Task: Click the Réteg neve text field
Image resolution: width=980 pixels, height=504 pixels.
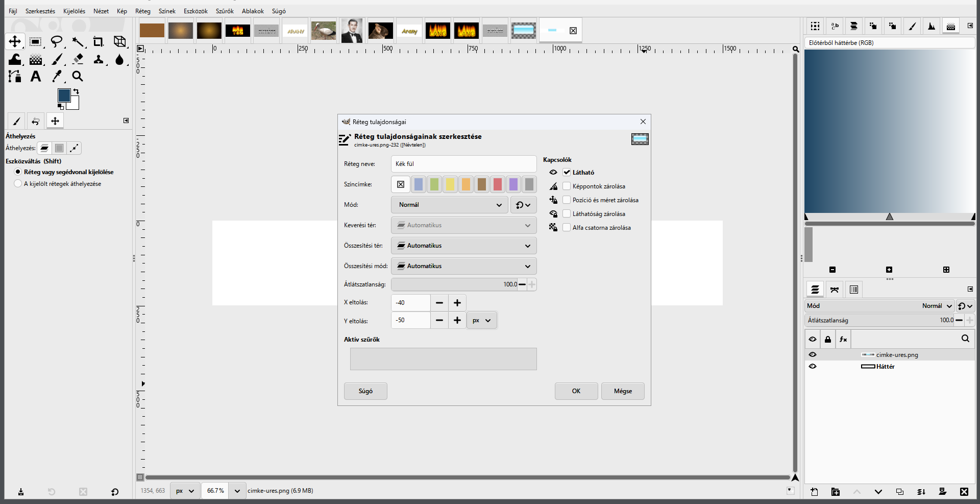Action: 463,164
